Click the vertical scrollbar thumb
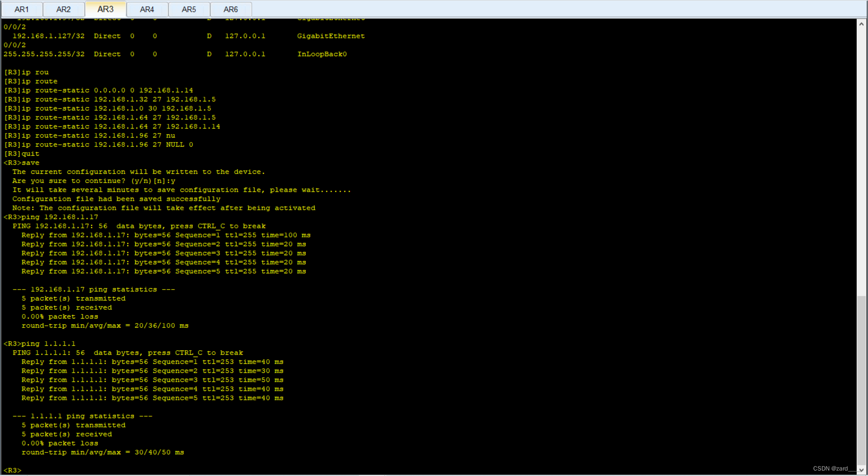868x476 pixels. (862, 380)
